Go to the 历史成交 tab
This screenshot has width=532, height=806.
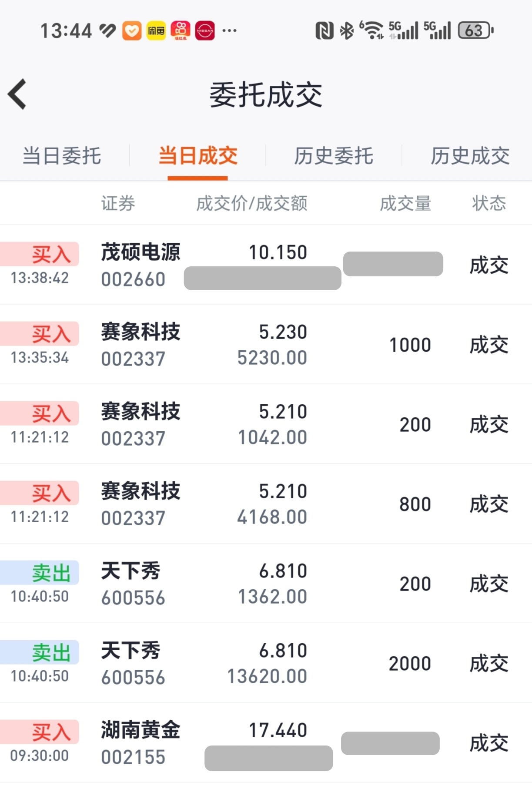(x=470, y=156)
